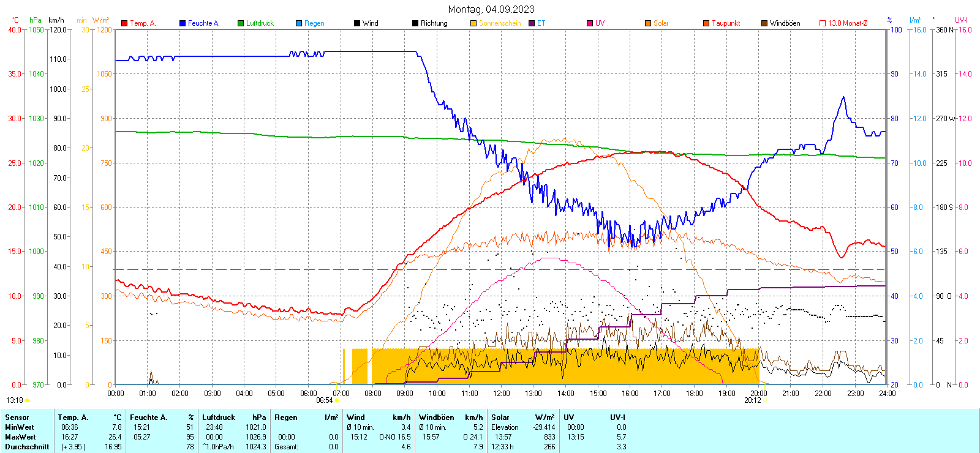Click the chart title Montag, 04.09.2023
980x453 pixels.
(491, 9)
